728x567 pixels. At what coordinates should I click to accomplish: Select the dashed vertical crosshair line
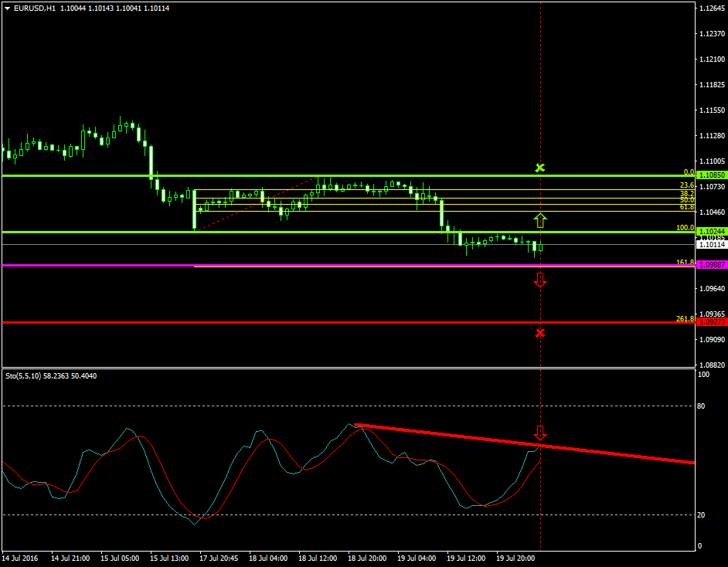(540, 93)
